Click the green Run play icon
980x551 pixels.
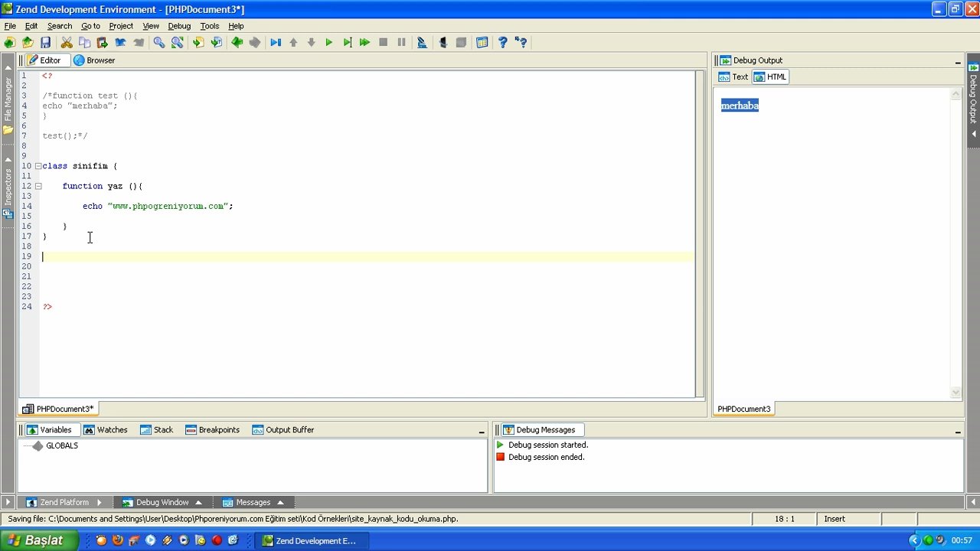tap(329, 43)
